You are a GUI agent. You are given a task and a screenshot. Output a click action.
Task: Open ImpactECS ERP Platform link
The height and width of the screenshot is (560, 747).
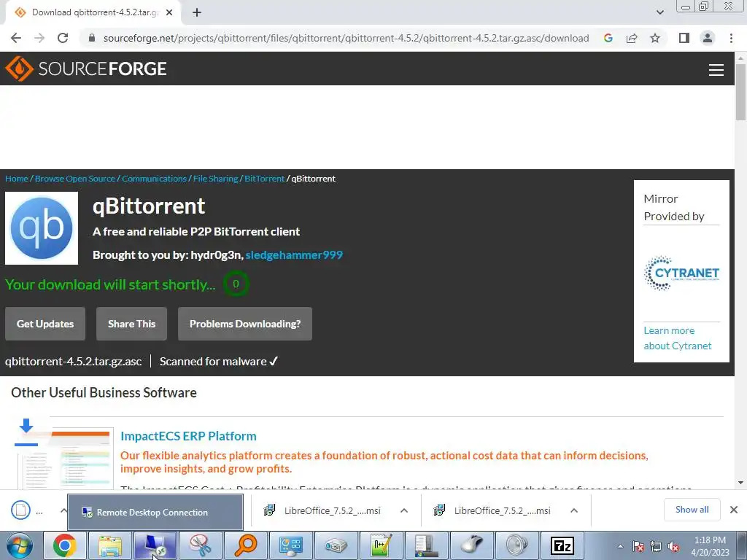[188, 436]
